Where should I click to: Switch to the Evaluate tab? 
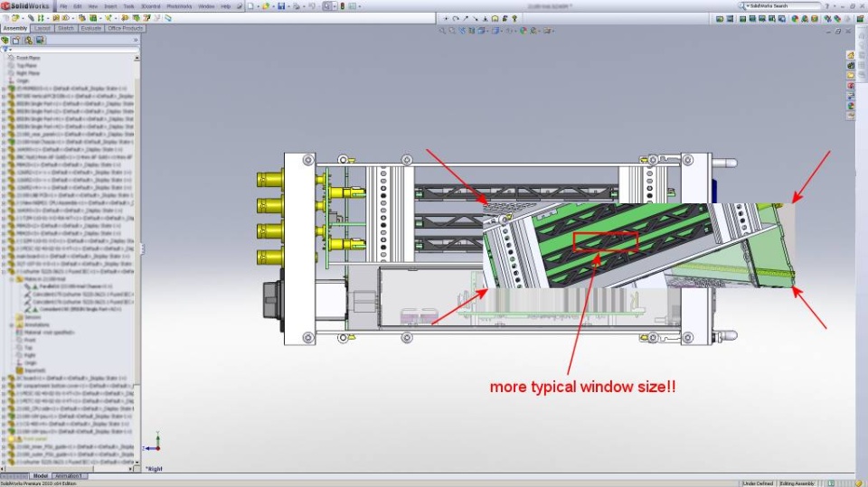[91, 28]
